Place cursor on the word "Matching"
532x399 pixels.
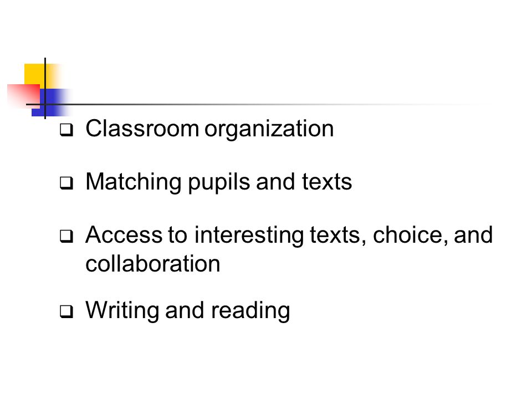[134, 182]
